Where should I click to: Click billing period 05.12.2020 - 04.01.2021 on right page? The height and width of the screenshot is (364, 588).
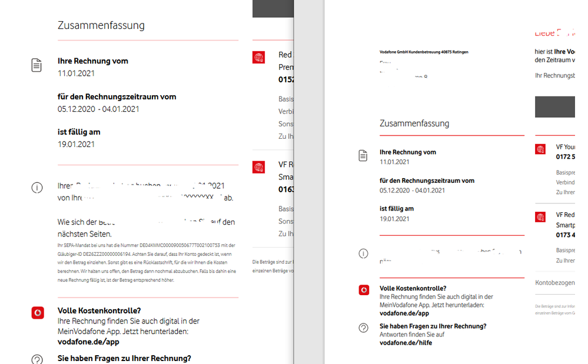point(412,191)
